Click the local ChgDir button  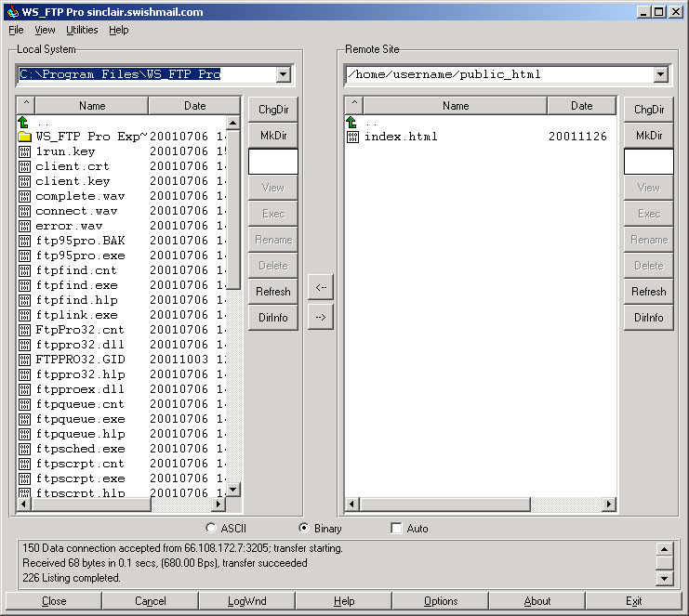coord(272,110)
